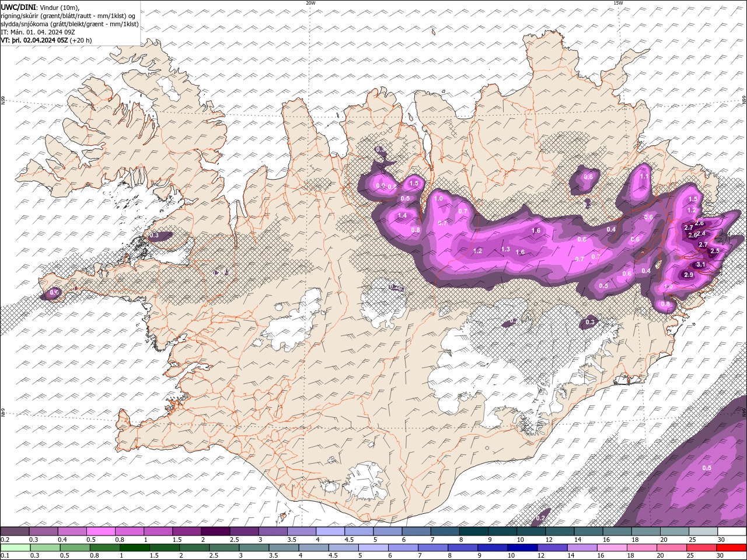
Task: Click the 1.3 snowfall value label
Action: point(505,249)
